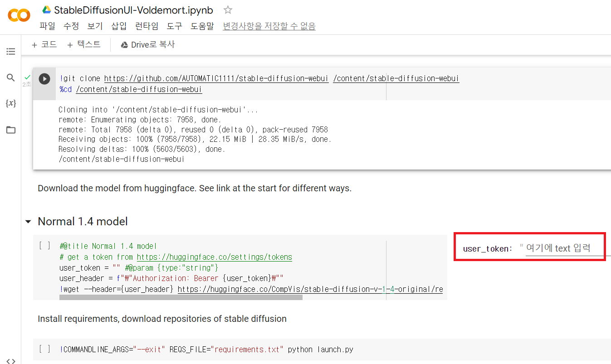Click the Drive icon next to notebook title
Viewport: 611px width, 364px height.
point(46,10)
